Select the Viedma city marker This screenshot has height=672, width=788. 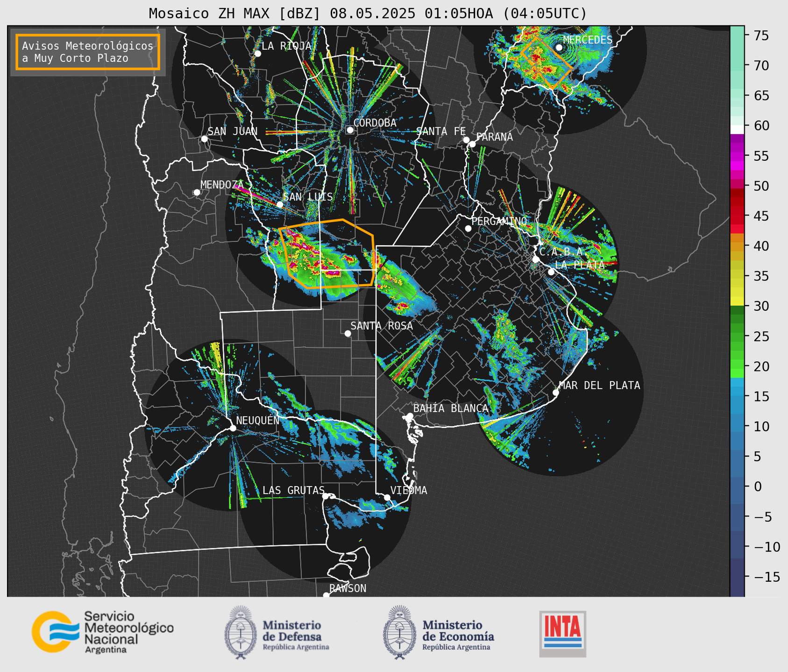tap(387, 497)
